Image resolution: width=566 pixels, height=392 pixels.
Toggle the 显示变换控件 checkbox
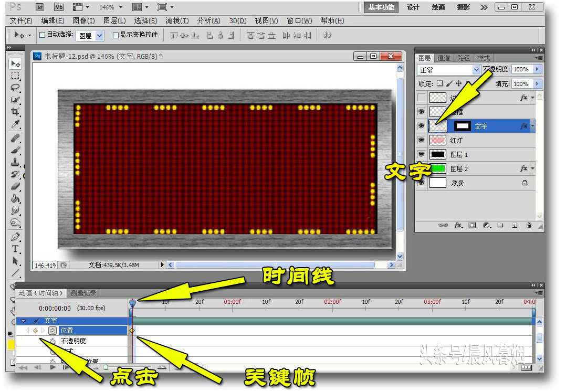[116, 35]
